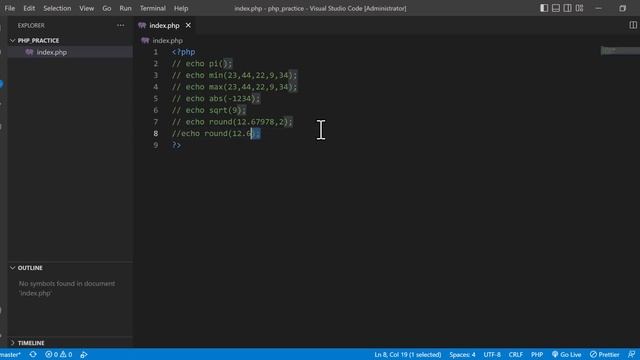
Task: Click commented echo sqrt(9) line
Action: pyautogui.click(x=209, y=110)
